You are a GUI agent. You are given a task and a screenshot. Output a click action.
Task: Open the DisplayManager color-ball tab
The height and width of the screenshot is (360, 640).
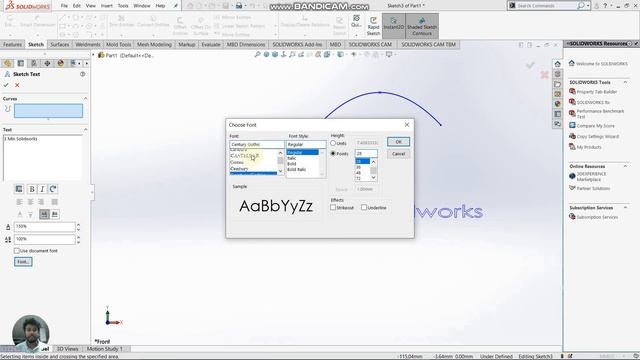coord(60,63)
